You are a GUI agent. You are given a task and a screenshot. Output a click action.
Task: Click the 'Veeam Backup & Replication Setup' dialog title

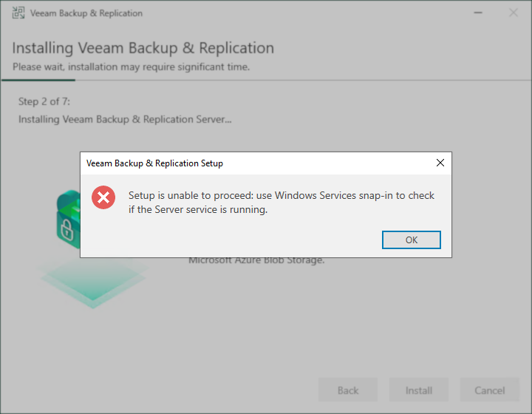(154, 163)
